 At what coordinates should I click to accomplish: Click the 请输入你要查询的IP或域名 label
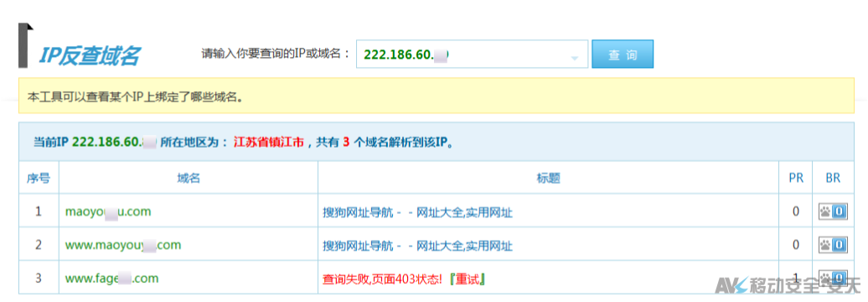[x=276, y=54]
